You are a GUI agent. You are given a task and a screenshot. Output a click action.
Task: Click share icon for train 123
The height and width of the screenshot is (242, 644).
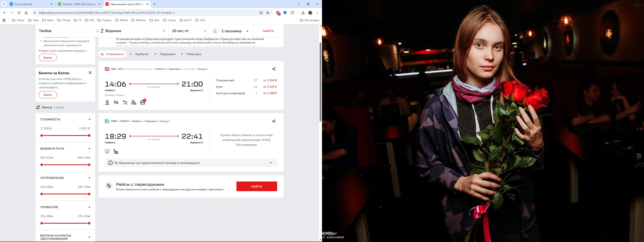click(x=273, y=69)
